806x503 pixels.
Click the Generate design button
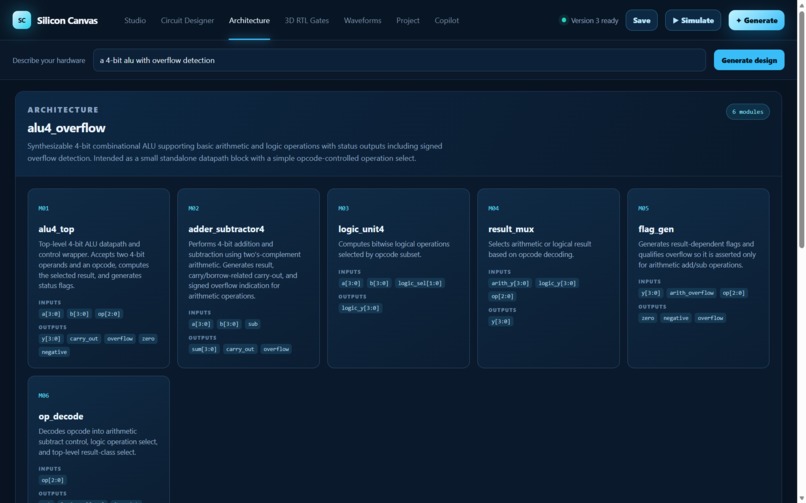click(x=749, y=60)
